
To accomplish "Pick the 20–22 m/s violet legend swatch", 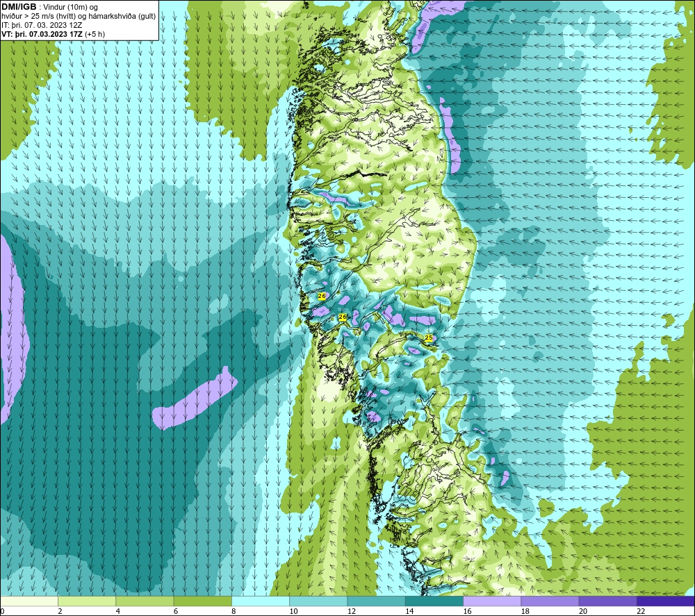I will tap(607, 601).
